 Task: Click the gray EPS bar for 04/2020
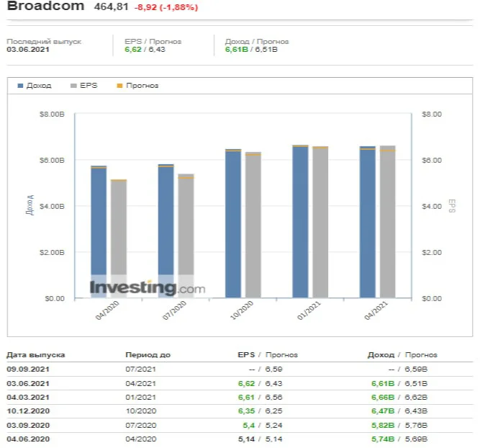click(119, 238)
